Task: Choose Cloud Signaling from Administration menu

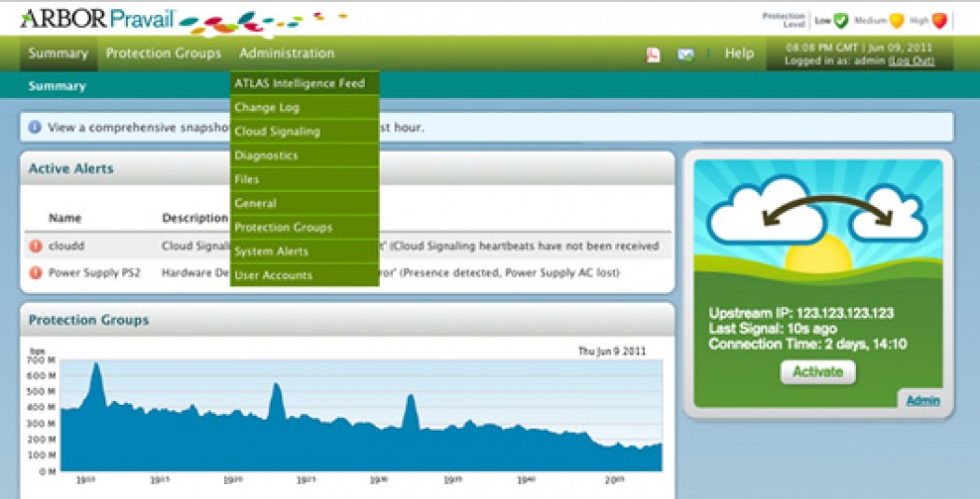Action: (304, 132)
